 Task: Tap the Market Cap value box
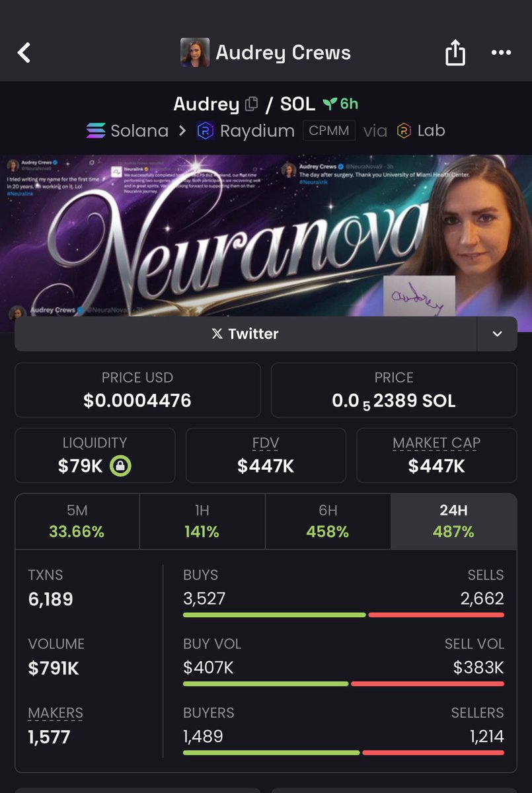437,455
